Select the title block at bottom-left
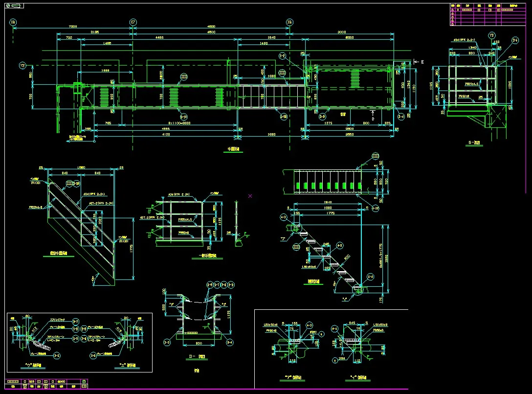The height and width of the screenshot is (394, 532). (x=46, y=383)
